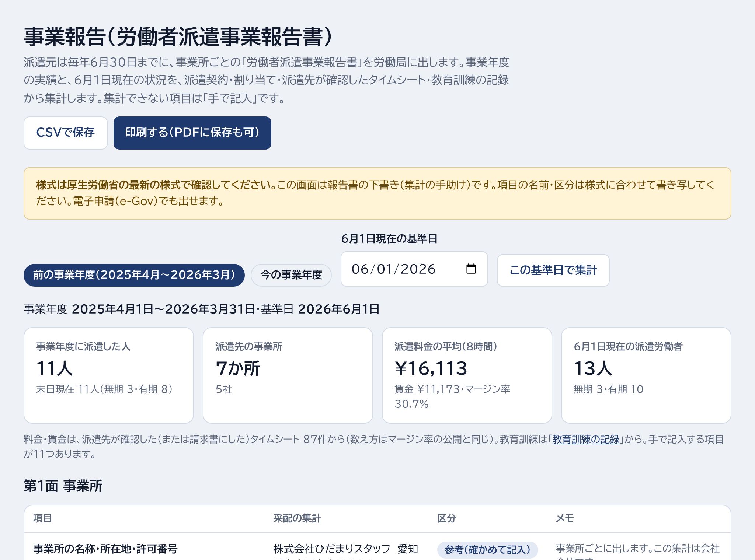This screenshot has height=560, width=755.
Task: Click the 参考(確かめて記入) badge
Action: tap(487, 550)
